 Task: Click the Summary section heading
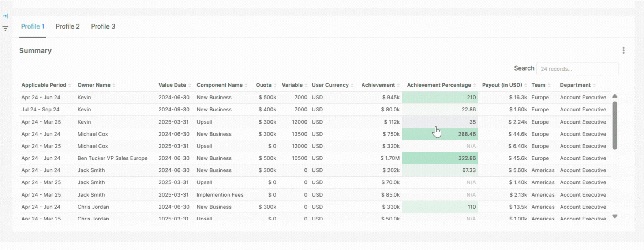[35, 50]
